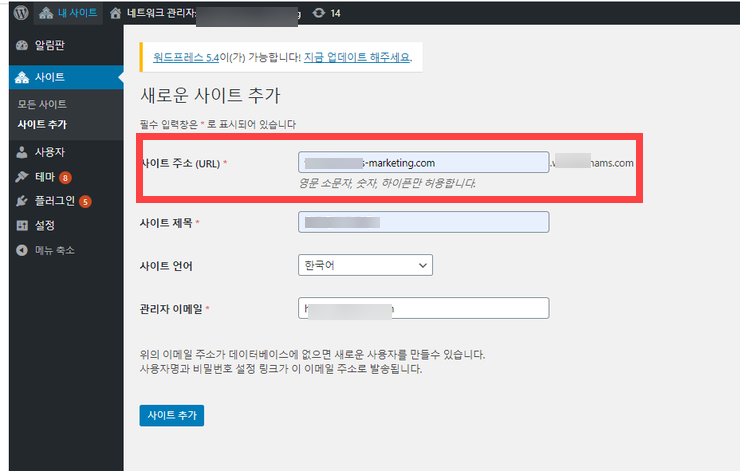Click the WordPress logo icon

click(21, 13)
